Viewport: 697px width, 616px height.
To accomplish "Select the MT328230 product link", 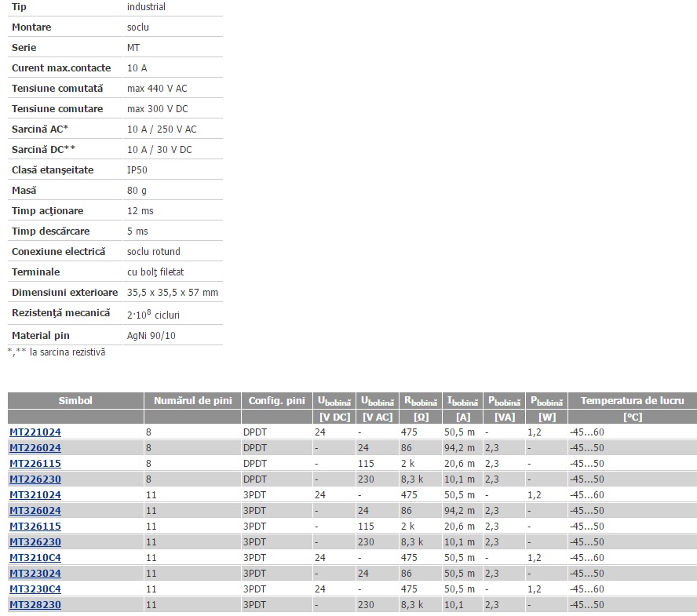I will coord(35,605).
